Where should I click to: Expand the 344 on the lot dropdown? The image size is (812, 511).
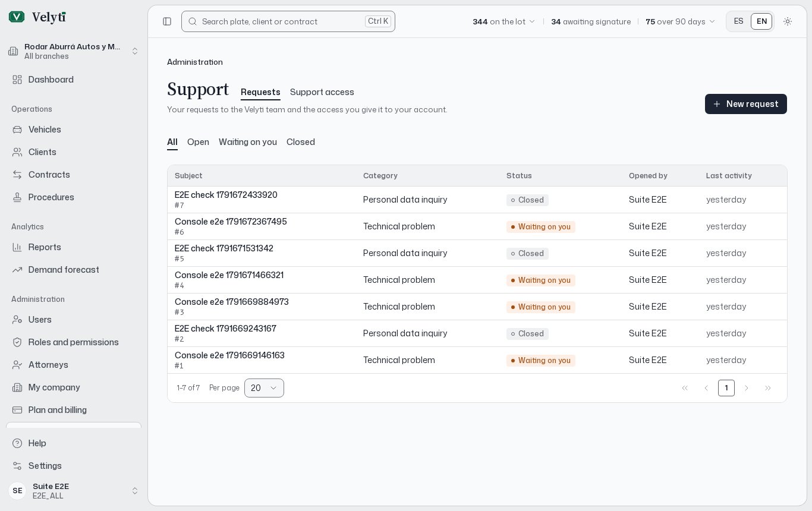(x=504, y=21)
